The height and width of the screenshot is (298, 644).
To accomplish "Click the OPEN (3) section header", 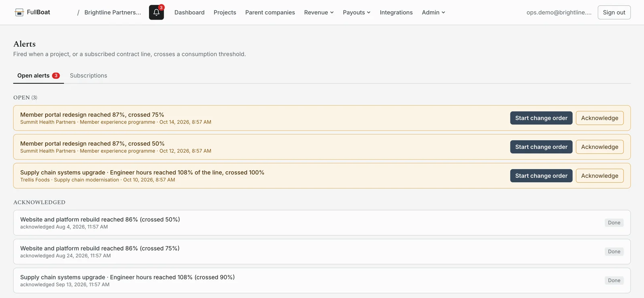I will click(x=25, y=98).
